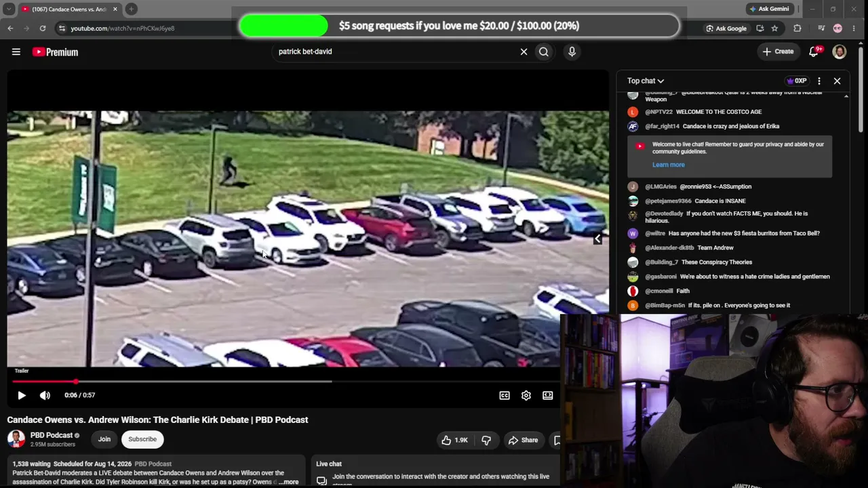Open the browser profile avatar

(837, 28)
